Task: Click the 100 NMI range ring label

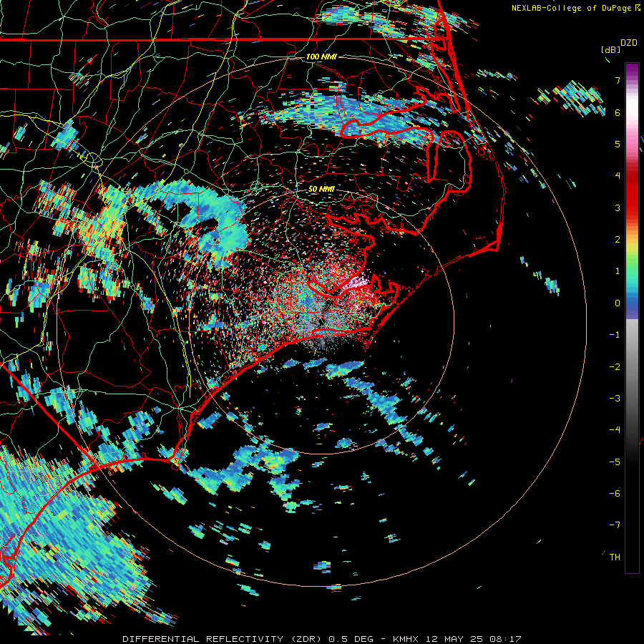Action: click(321, 57)
